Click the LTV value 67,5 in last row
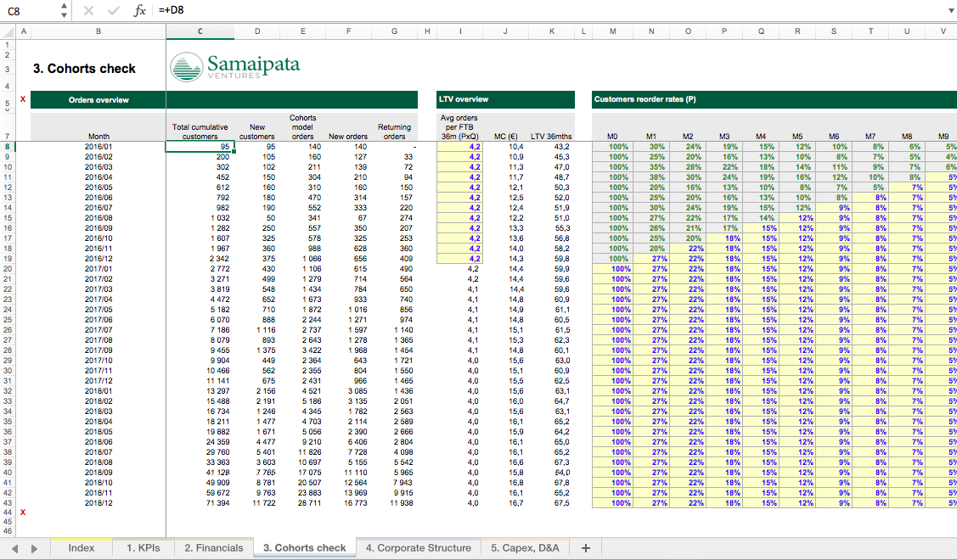Image resolution: width=957 pixels, height=560 pixels. (x=551, y=503)
